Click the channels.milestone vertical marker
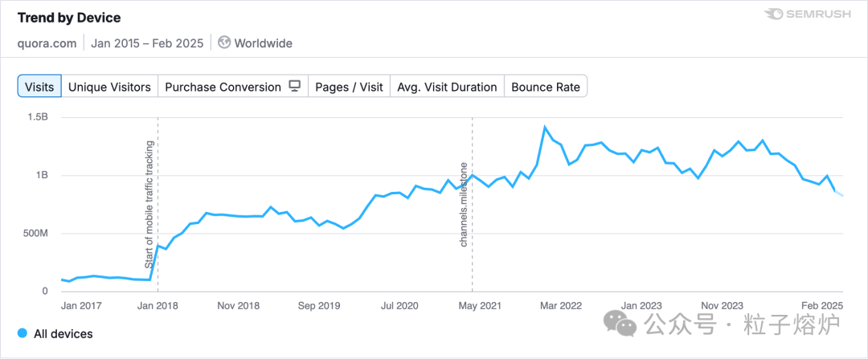Screen dimensions: 868x359 (x=464, y=205)
